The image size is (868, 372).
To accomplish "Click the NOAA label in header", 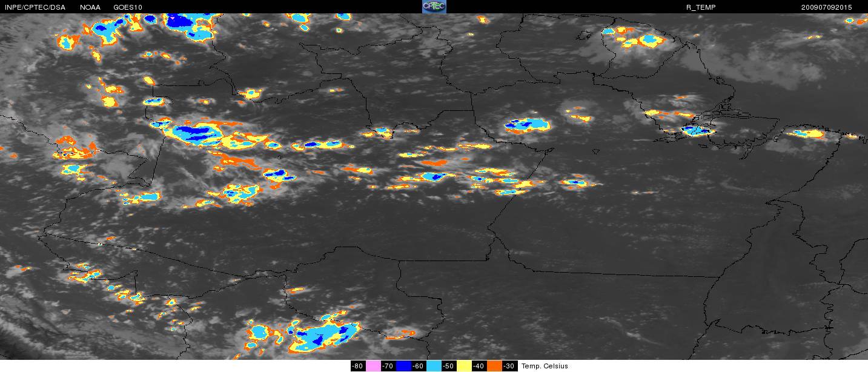I will pyautogui.click(x=90, y=7).
